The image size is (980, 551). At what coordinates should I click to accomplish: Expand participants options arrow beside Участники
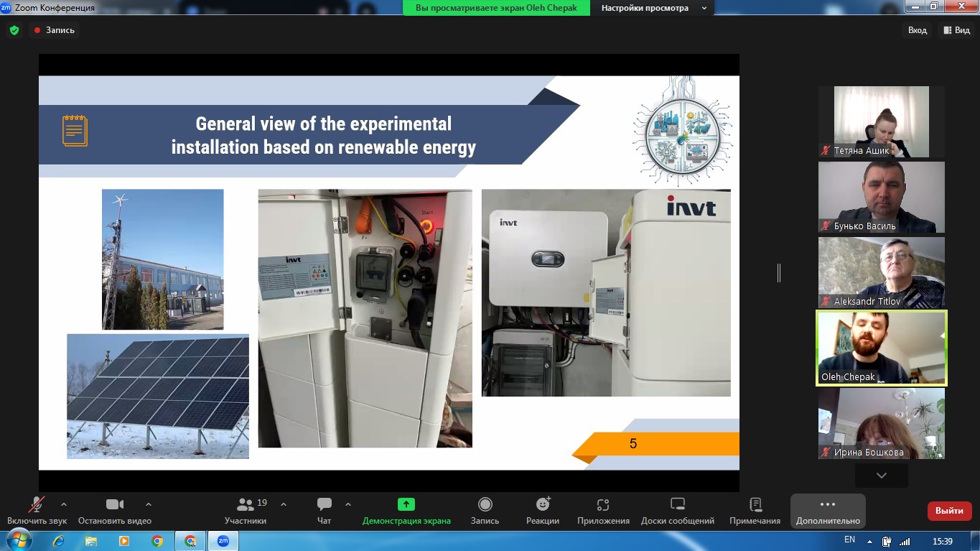[284, 504]
